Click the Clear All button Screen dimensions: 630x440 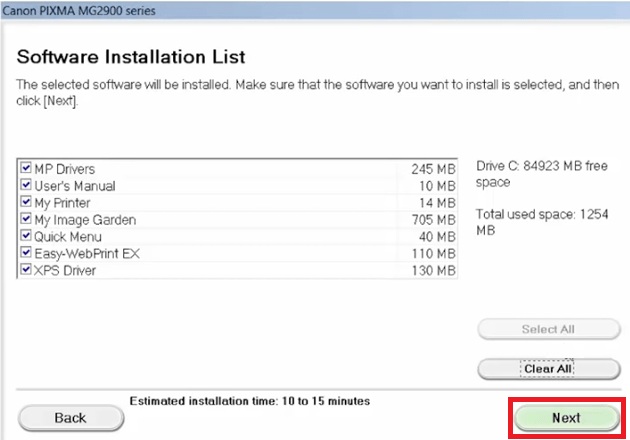548,368
